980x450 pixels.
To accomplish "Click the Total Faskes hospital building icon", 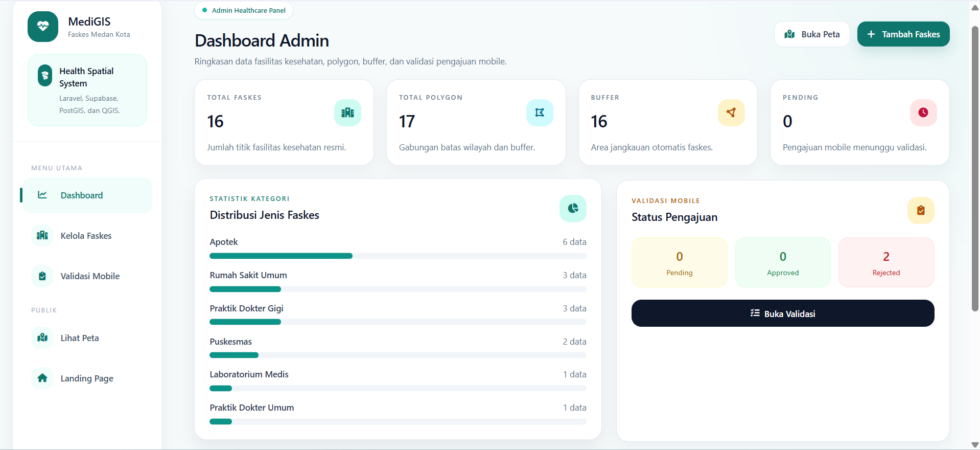I will point(347,112).
